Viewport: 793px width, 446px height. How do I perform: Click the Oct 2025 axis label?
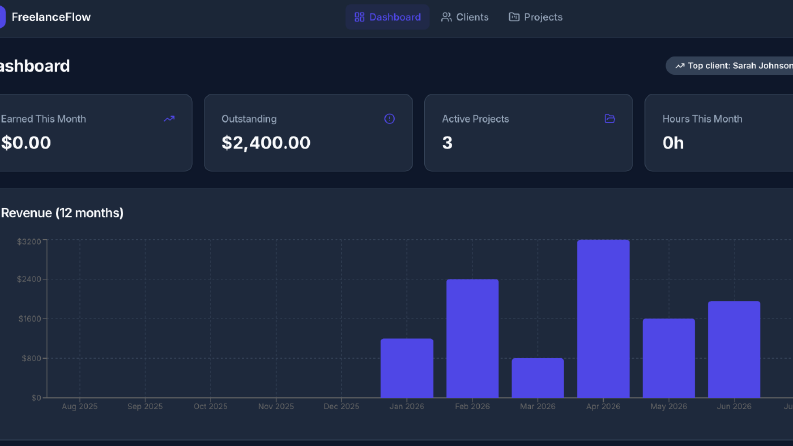(210, 407)
